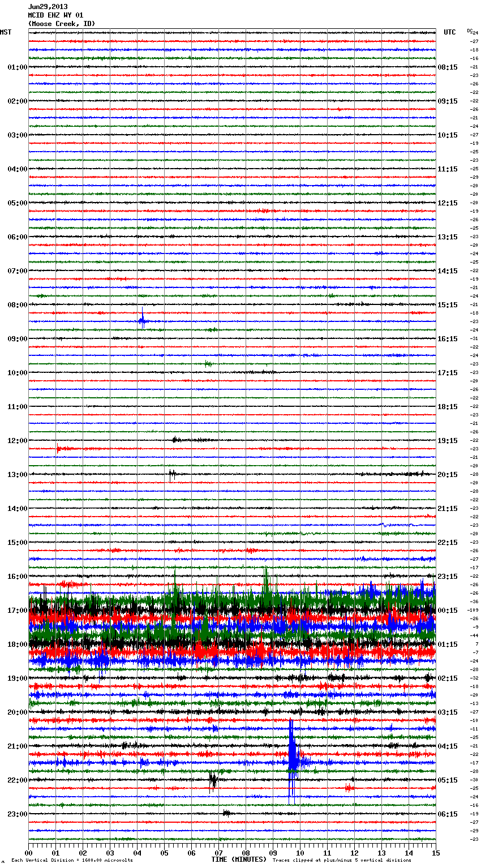
Task: Click the 17:00 MST time label
Action: click(x=18, y=611)
